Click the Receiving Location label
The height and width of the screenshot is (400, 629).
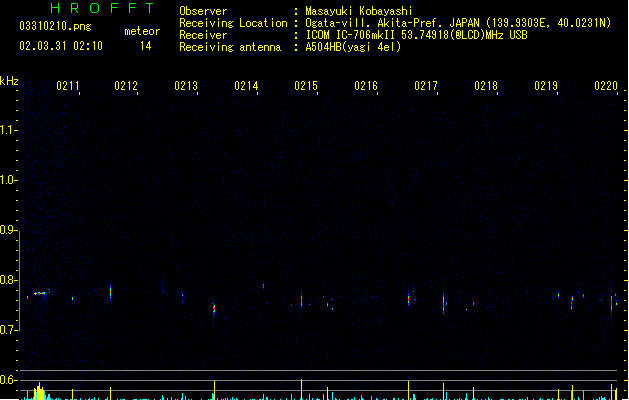point(233,23)
